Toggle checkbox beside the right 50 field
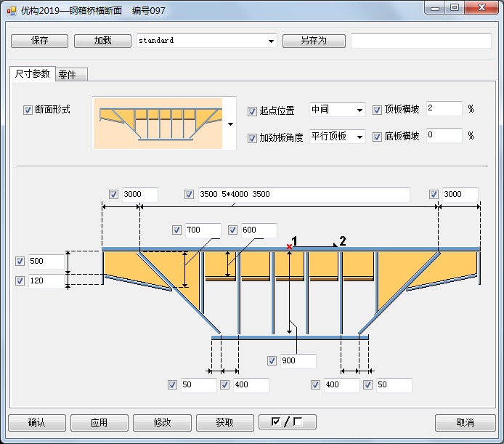504x444 pixels. click(x=367, y=385)
